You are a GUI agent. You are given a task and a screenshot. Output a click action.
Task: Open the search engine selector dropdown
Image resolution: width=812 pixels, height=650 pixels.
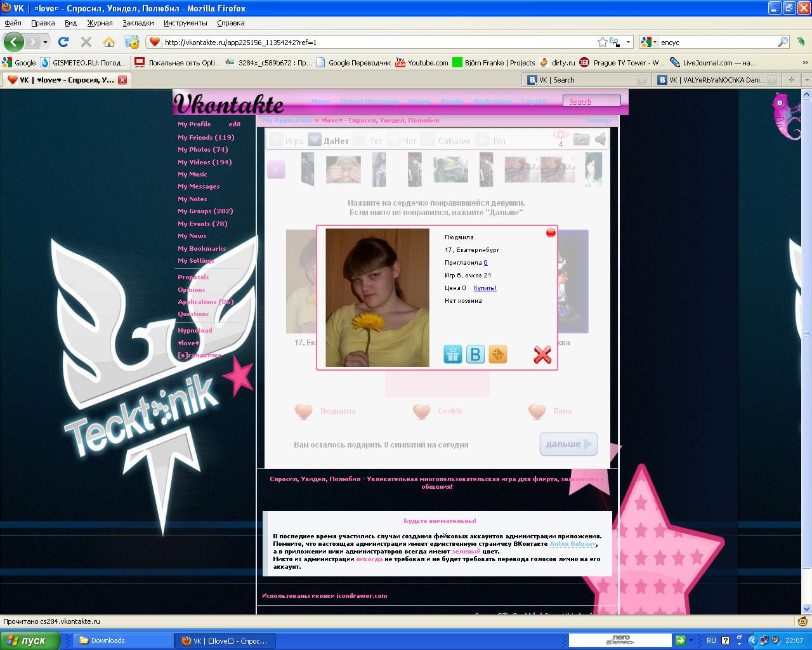(649, 43)
